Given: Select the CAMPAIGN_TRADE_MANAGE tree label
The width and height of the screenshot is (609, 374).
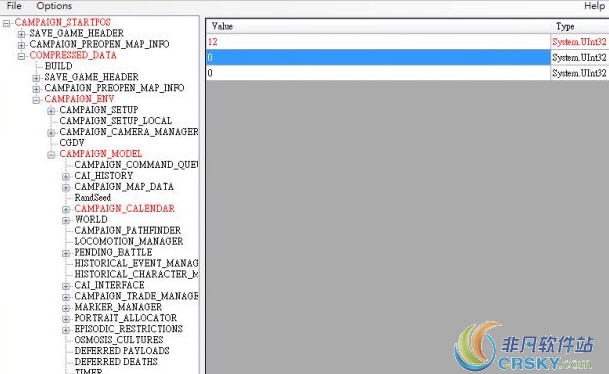Looking at the screenshot, I should pyautogui.click(x=136, y=296).
